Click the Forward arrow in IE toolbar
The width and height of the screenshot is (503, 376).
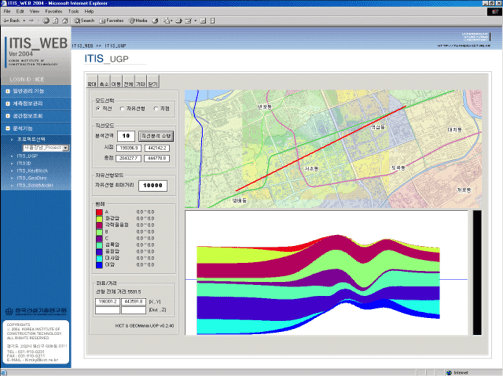pos(31,21)
